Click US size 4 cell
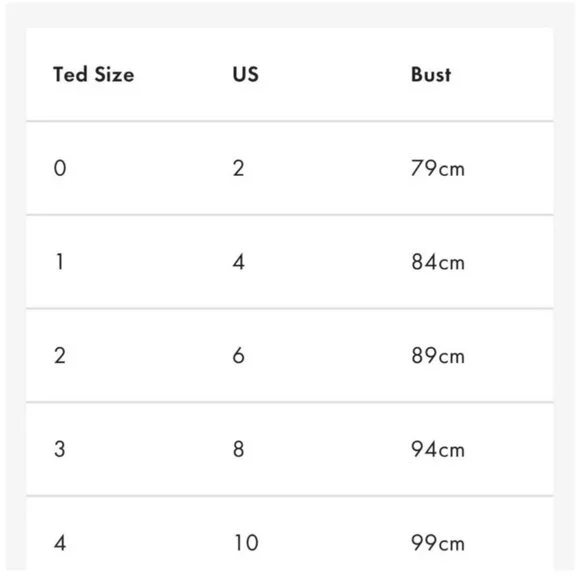580x580 pixels. pos(239,262)
